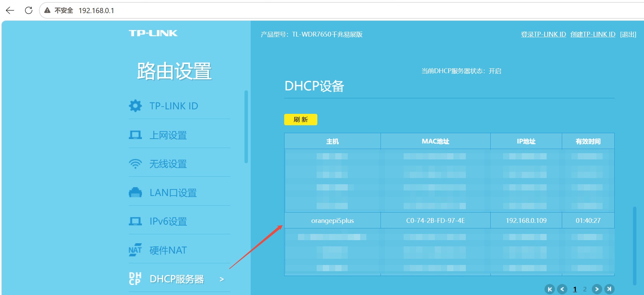644x295 pixels.
Task: Click the IP地址 column header
Action: [526, 141]
